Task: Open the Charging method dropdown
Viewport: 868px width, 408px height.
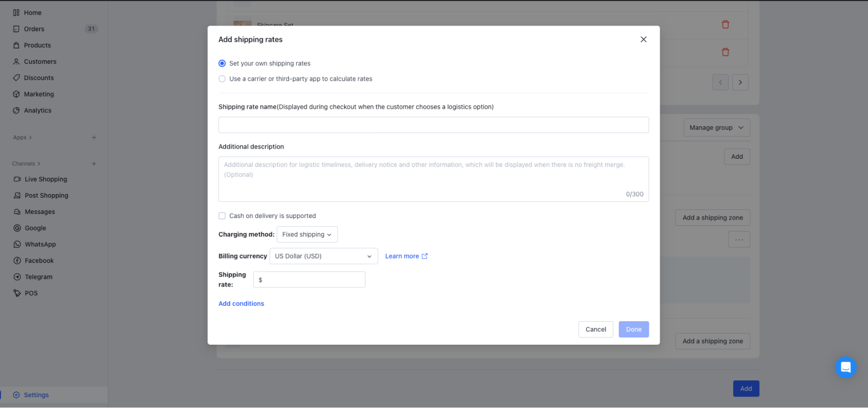Action: tap(307, 234)
